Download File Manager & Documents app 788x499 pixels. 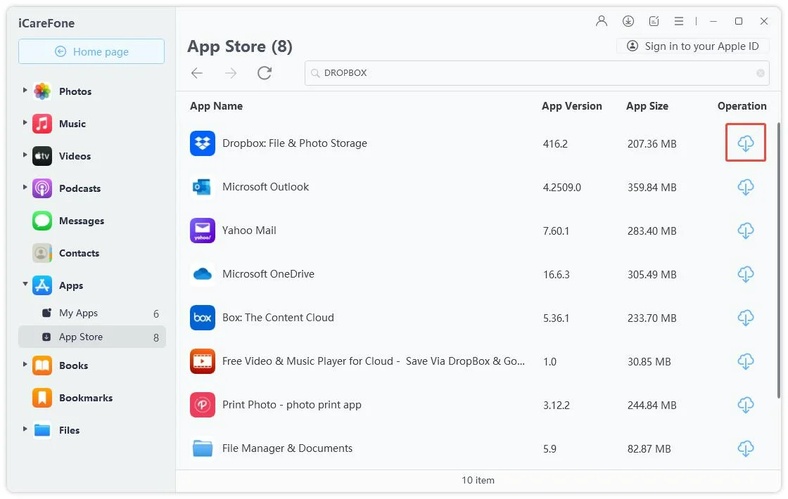[x=745, y=448]
